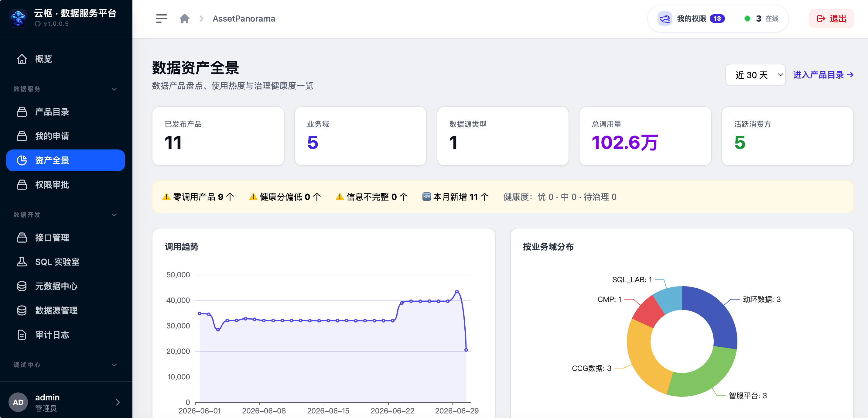868x418 pixels.
Task: Click the 调用趋势 chart title
Action: click(182, 247)
